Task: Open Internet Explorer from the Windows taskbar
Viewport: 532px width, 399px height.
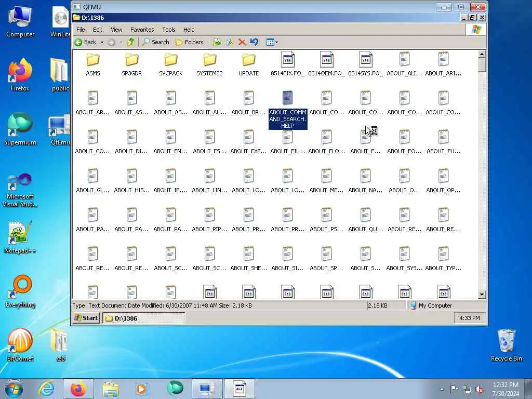Action: tap(46, 389)
